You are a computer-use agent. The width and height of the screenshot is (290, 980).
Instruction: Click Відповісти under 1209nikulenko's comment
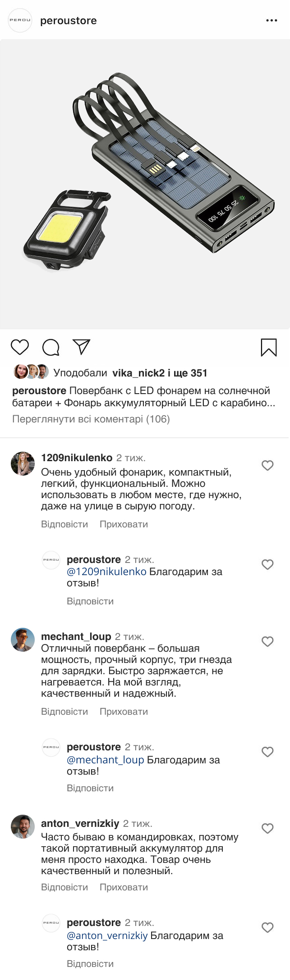[x=64, y=524]
